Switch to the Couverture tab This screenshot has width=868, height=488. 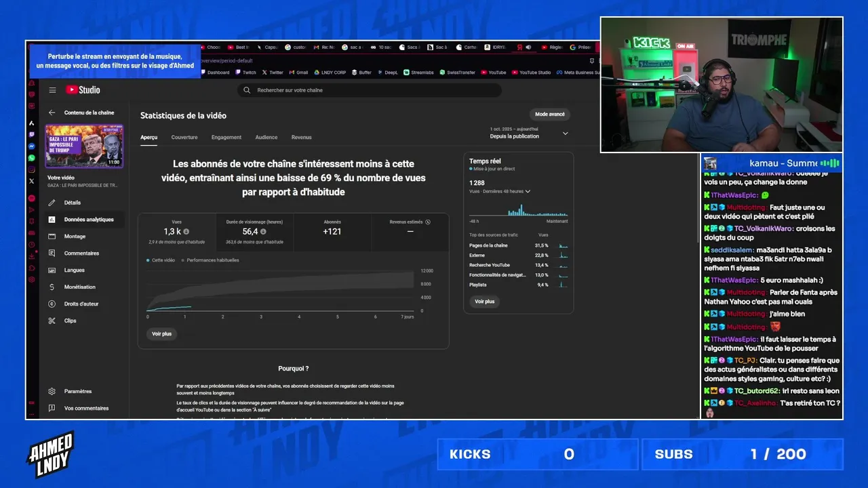(184, 137)
